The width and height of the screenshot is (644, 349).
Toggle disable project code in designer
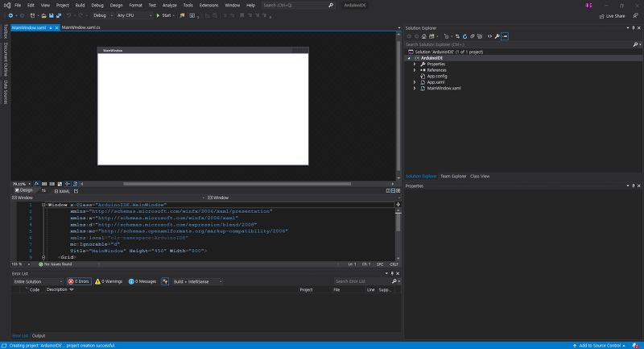[x=75, y=184]
